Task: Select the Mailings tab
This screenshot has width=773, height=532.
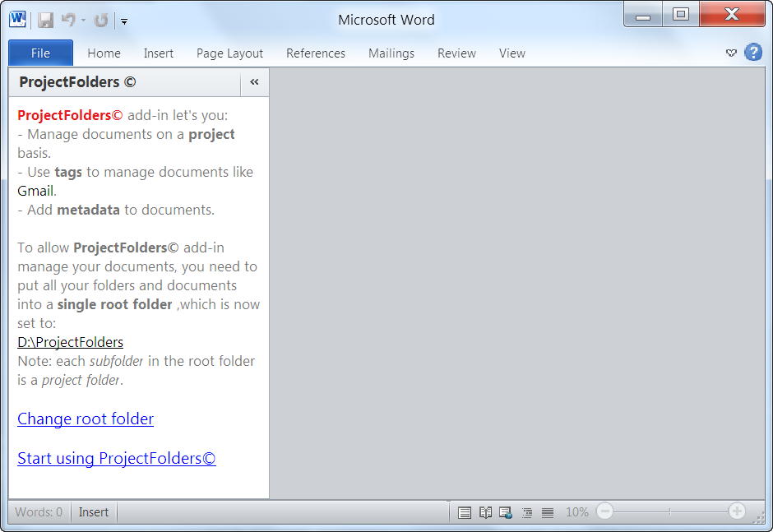Action: pos(391,53)
